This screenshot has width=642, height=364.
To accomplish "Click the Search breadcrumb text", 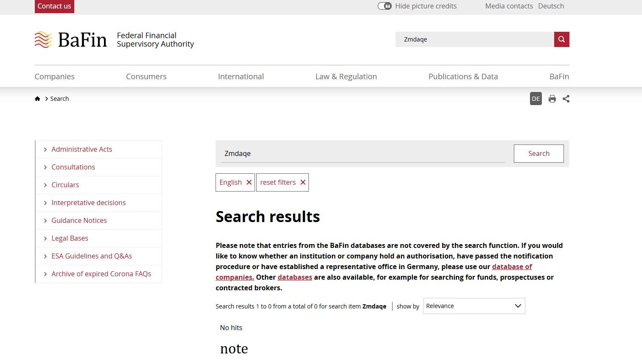I will click(x=59, y=99).
